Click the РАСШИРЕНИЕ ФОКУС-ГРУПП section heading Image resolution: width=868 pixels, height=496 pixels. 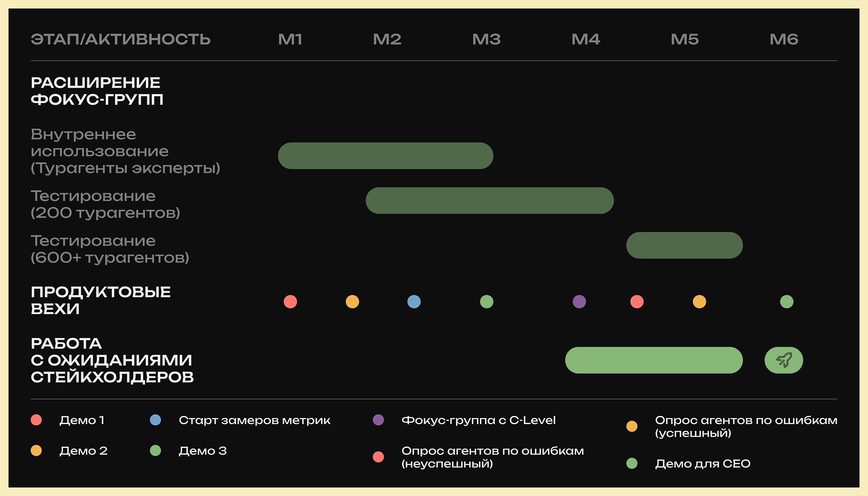click(97, 91)
